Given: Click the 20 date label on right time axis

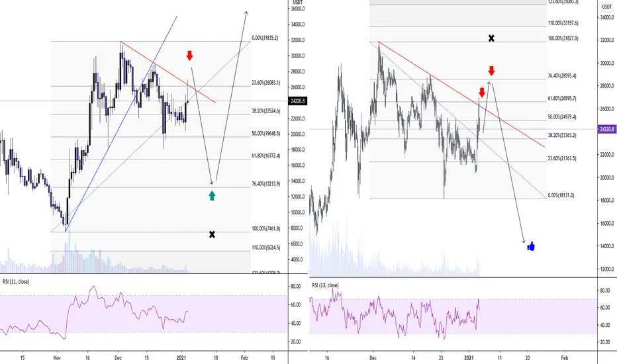Looking at the screenshot, I should [527, 358].
